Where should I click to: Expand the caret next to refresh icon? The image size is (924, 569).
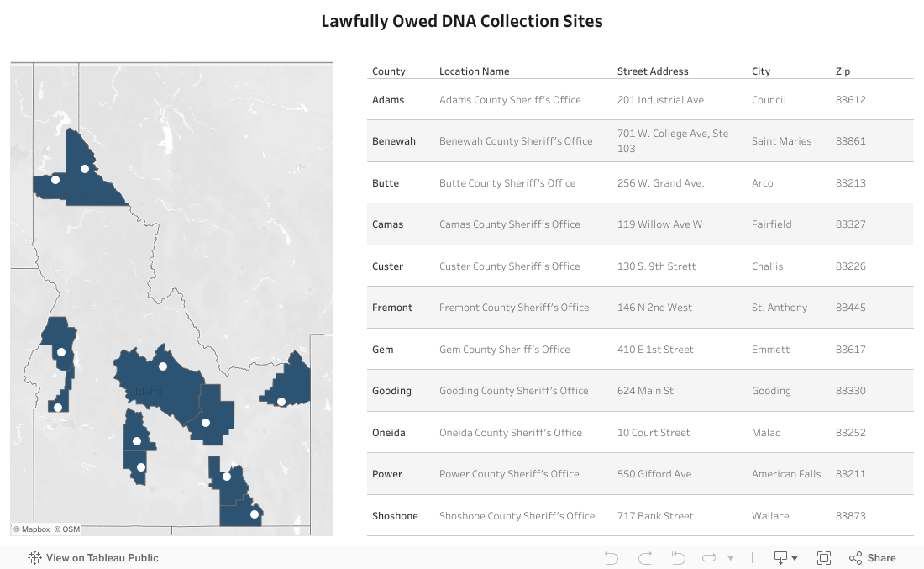click(731, 559)
